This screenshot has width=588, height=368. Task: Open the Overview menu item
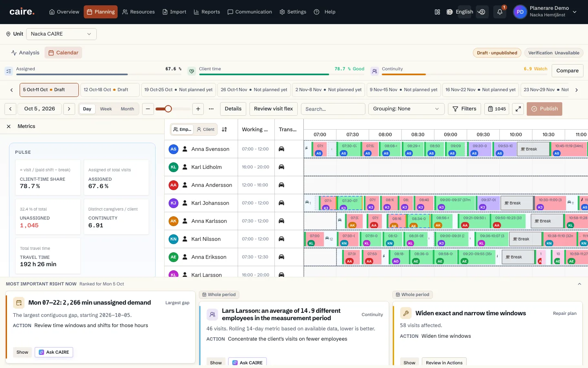tap(64, 12)
